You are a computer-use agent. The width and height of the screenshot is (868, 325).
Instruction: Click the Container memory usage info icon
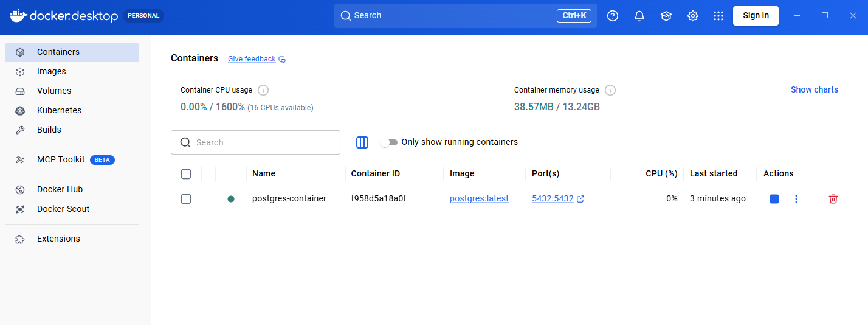pyautogui.click(x=610, y=90)
